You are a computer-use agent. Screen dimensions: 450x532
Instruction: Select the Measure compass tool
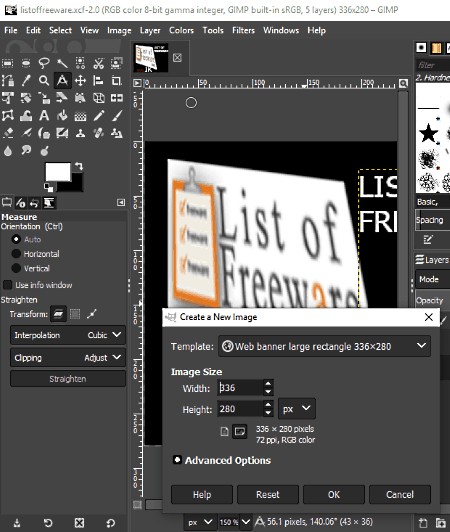(x=62, y=81)
